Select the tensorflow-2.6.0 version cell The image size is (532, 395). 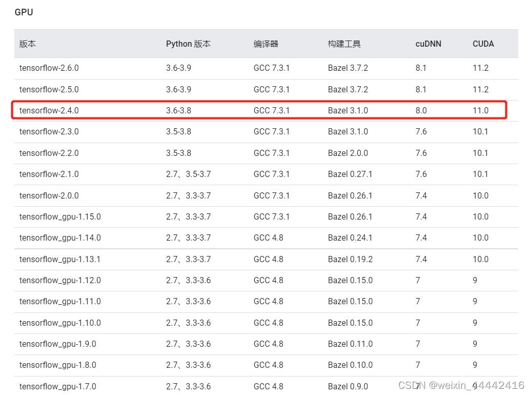coord(49,68)
